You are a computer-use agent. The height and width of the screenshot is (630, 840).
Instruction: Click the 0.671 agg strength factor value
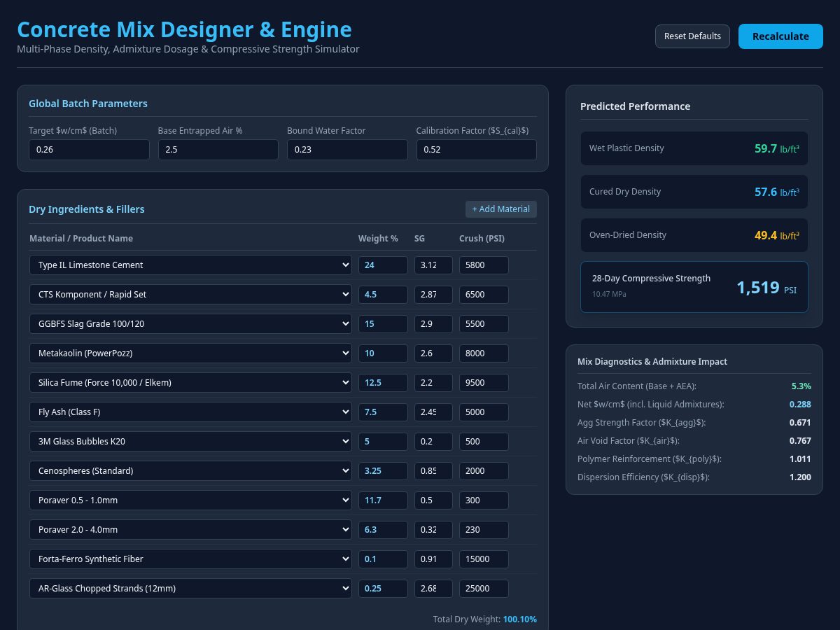click(800, 423)
